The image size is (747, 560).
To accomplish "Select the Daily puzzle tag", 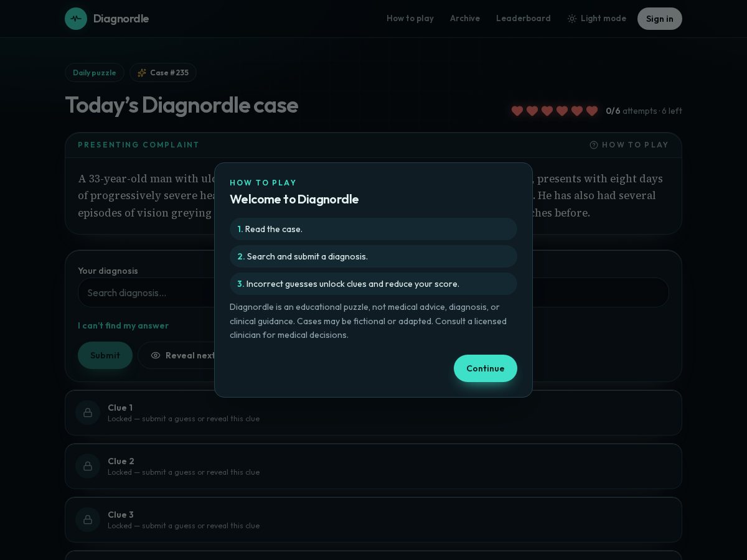I will [95, 73].
